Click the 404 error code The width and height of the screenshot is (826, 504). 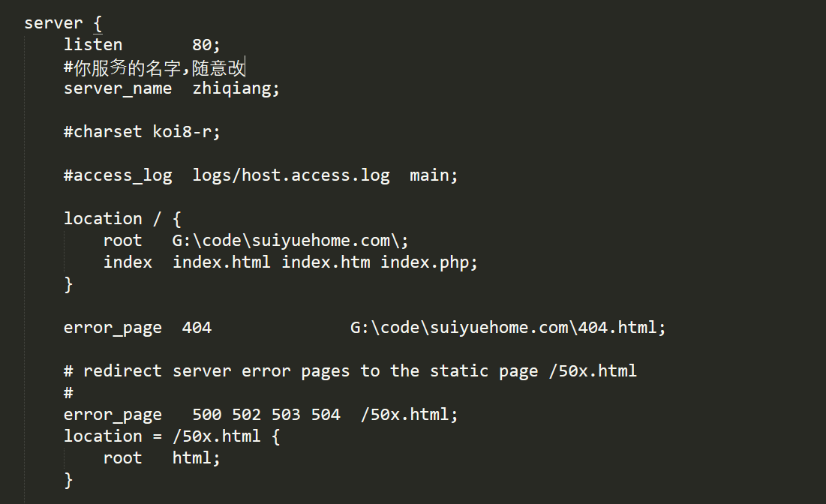click(x=197, y=328)
